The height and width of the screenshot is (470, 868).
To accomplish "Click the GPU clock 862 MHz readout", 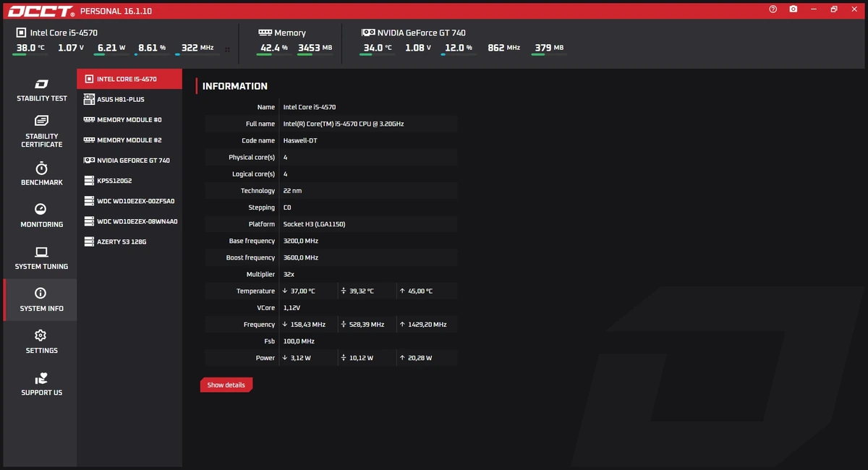I will (504, 48).
